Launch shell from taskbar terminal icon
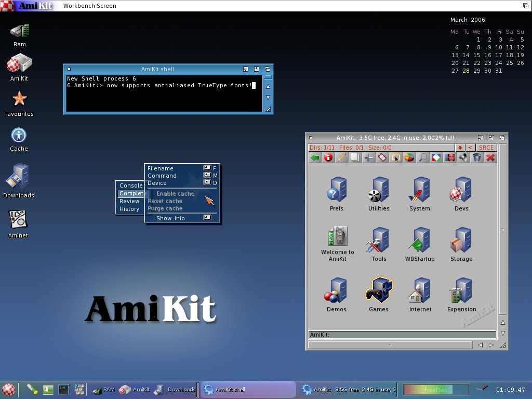 click(x=64, y=390)
